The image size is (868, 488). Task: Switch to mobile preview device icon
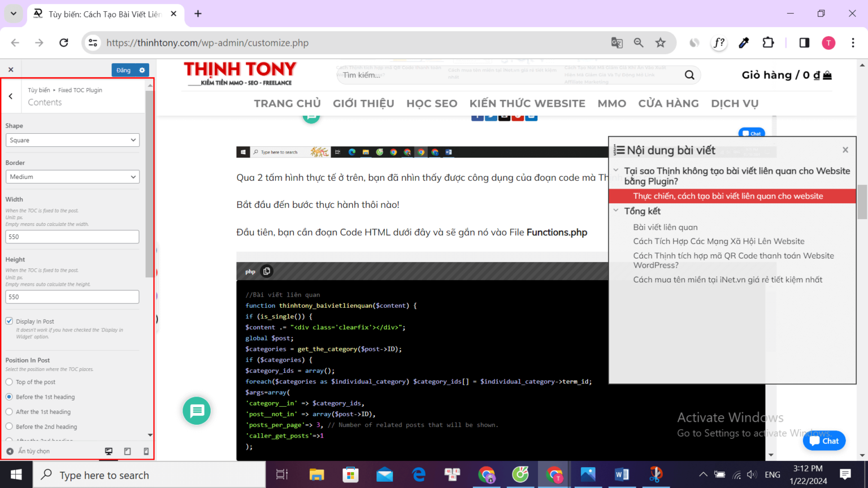pyautogui.click(x=146, y=451)
